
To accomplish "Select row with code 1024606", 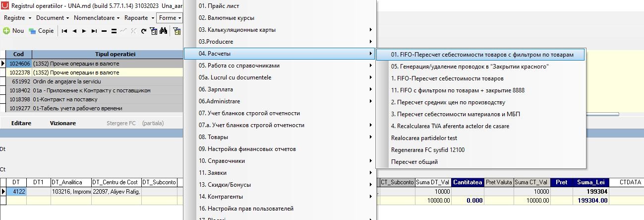I will [94, 64].
